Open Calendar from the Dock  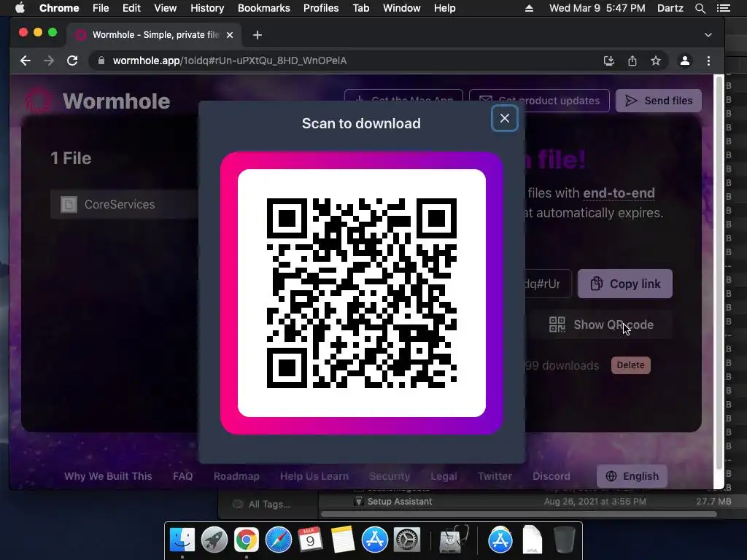click(310, 540)
